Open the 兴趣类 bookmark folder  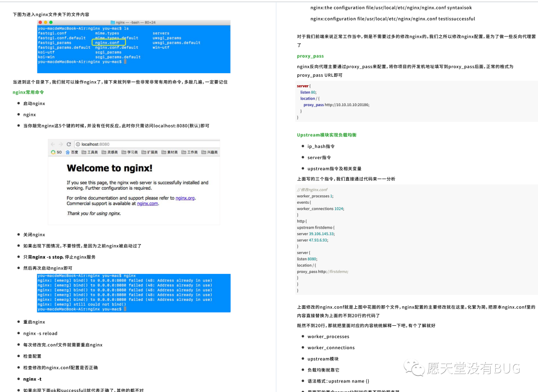(x=209, y=152)
